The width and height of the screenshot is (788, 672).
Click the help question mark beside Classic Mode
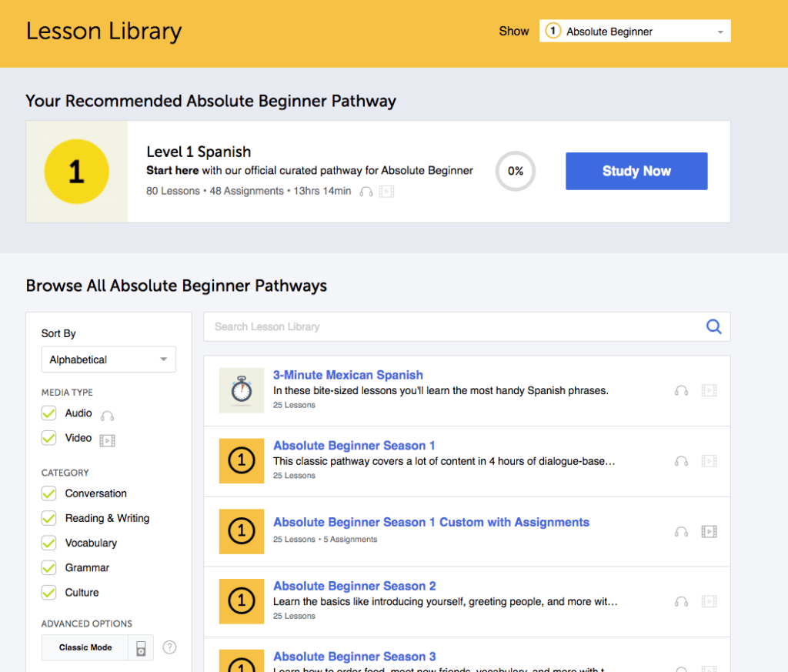(x=169, y=647)
